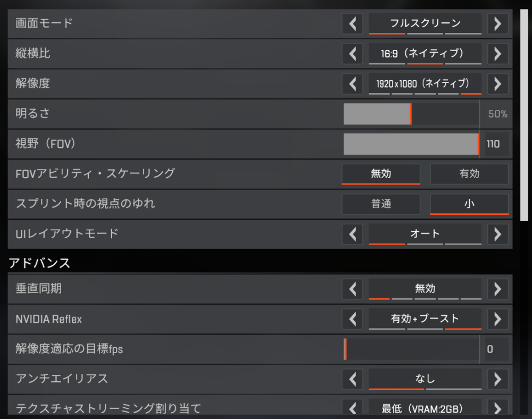Click the 無効 value for 垂直同期
532x419 pixels.
pyautogui.click(x=425, y=289)
